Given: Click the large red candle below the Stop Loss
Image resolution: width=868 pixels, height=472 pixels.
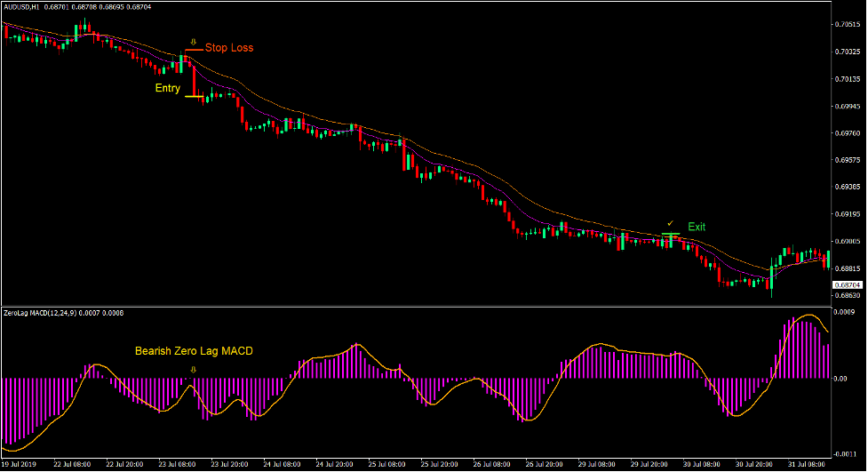Looking at the screenshot, I should [x=193, y=76].
